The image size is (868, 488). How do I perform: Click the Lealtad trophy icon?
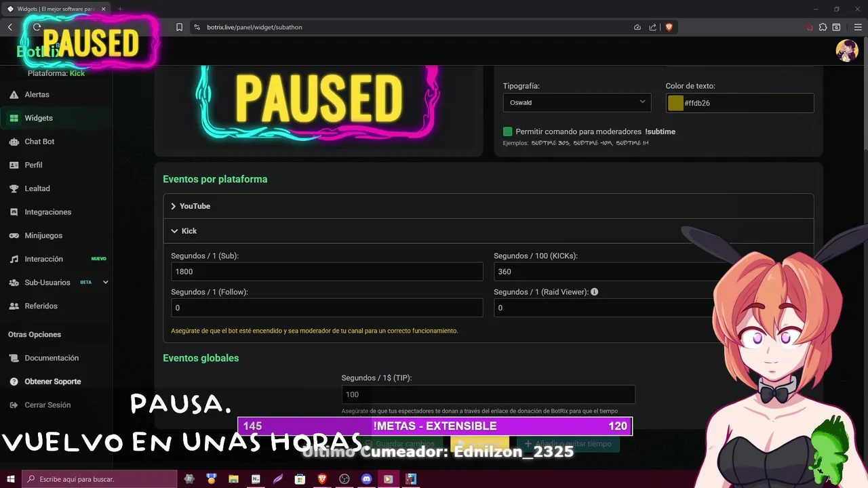click(x=14, y=188)
